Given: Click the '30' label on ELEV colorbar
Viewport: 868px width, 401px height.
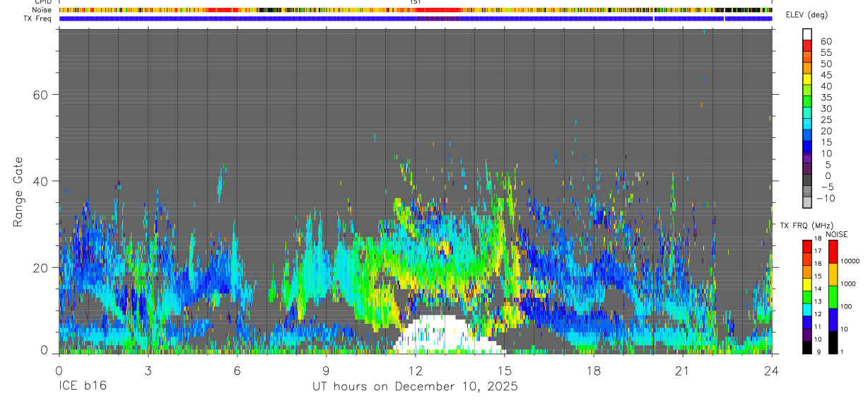Looking at the screenshot, I should coord(826,109).
